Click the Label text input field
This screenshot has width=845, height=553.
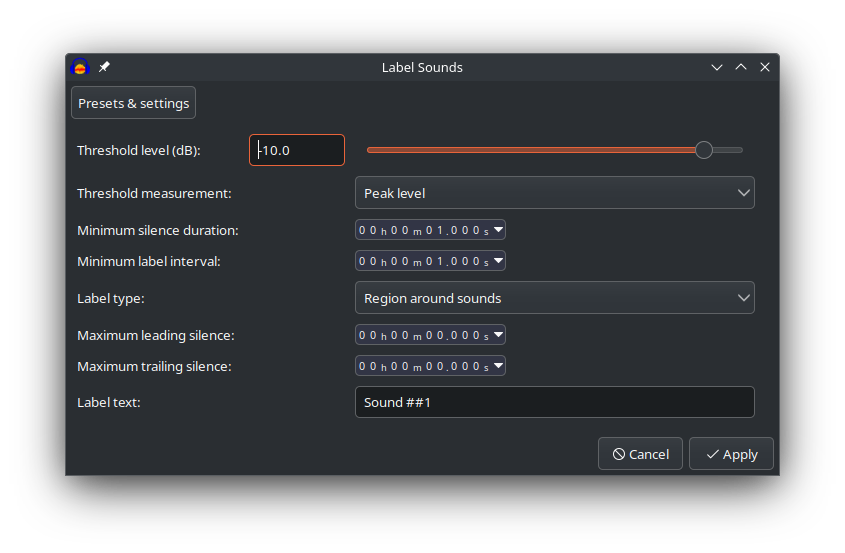coord(554,402)
